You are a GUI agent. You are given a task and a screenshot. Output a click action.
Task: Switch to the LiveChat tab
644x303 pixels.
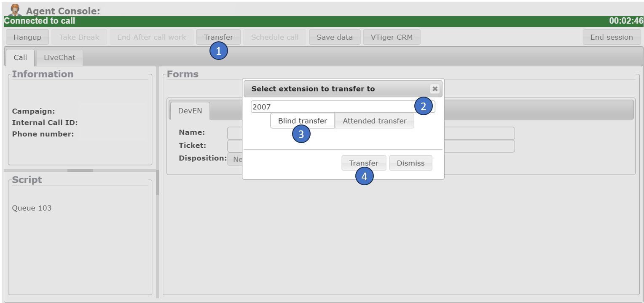click(x=59, y=57)
